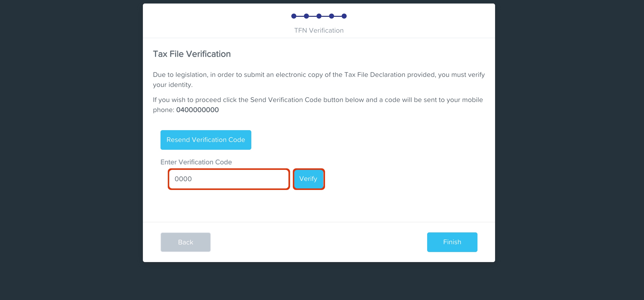Select the second progress step dot
Screen dimensions: 644x300
click(306, 16)
